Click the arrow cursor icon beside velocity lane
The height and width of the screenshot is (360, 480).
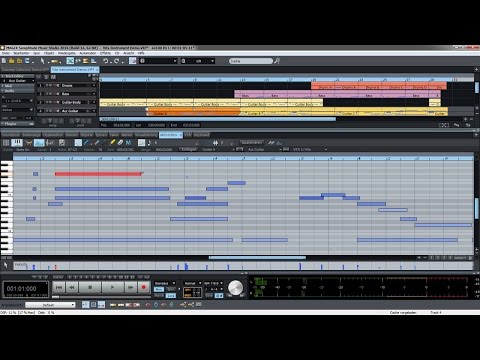pos(6,265)
